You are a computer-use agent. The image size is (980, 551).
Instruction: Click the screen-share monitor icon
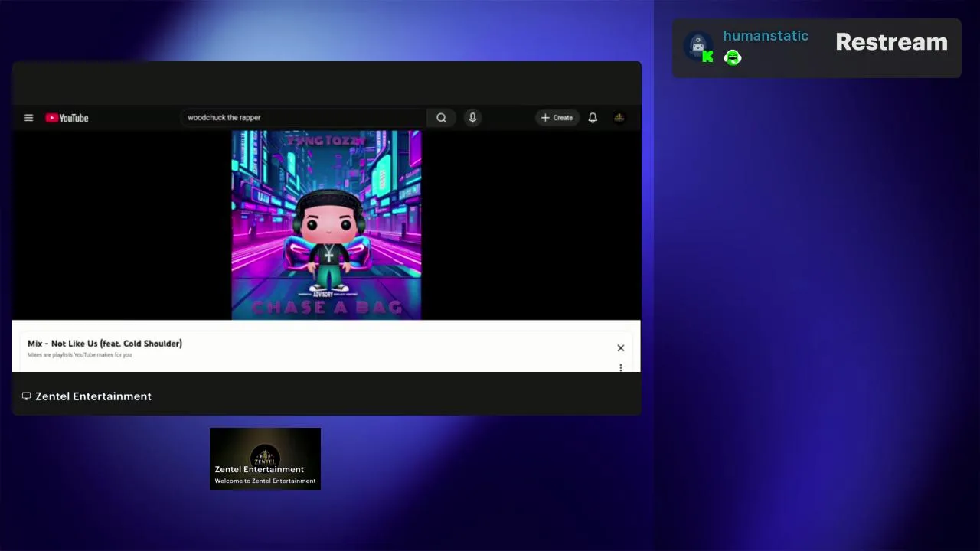(26, 396)
